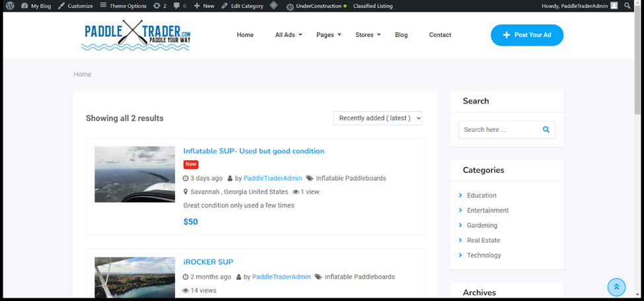This screenshot has height=301, width=644.
Task: Click the Paddle Trader site logo
Action: [135, 35]
